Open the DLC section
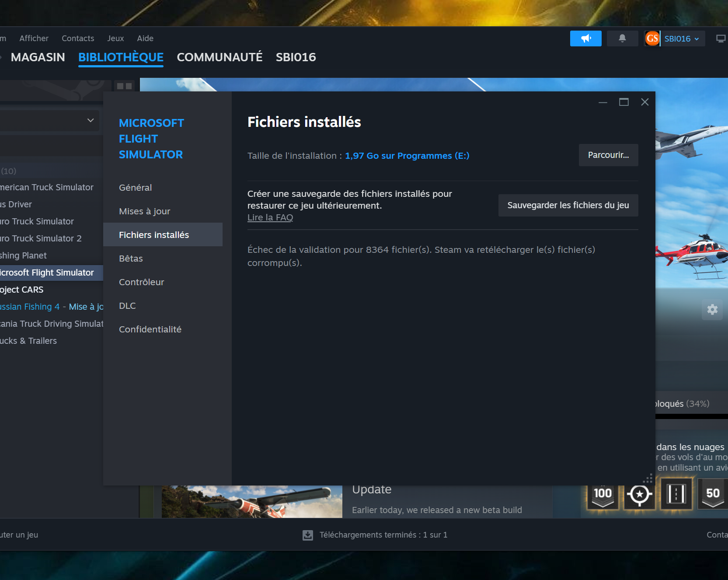728x580 pixels. tap(163, 306)
